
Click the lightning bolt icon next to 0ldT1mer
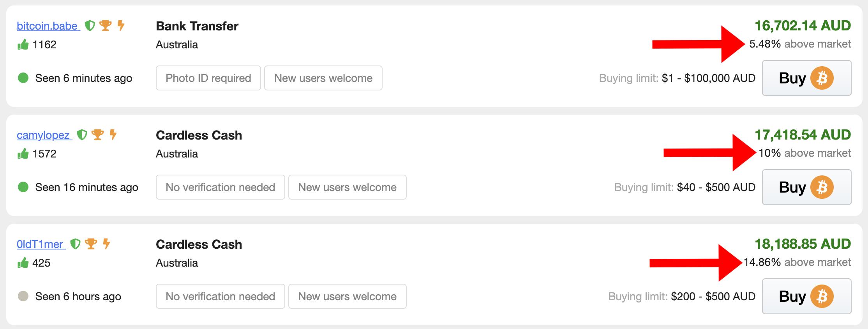click(x=106, y=244)
